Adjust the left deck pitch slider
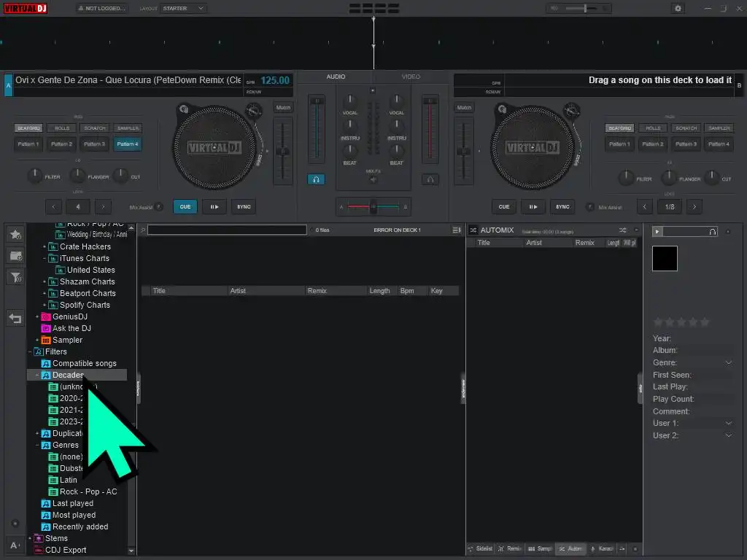 pyautogui.click(x=283, y=152)
